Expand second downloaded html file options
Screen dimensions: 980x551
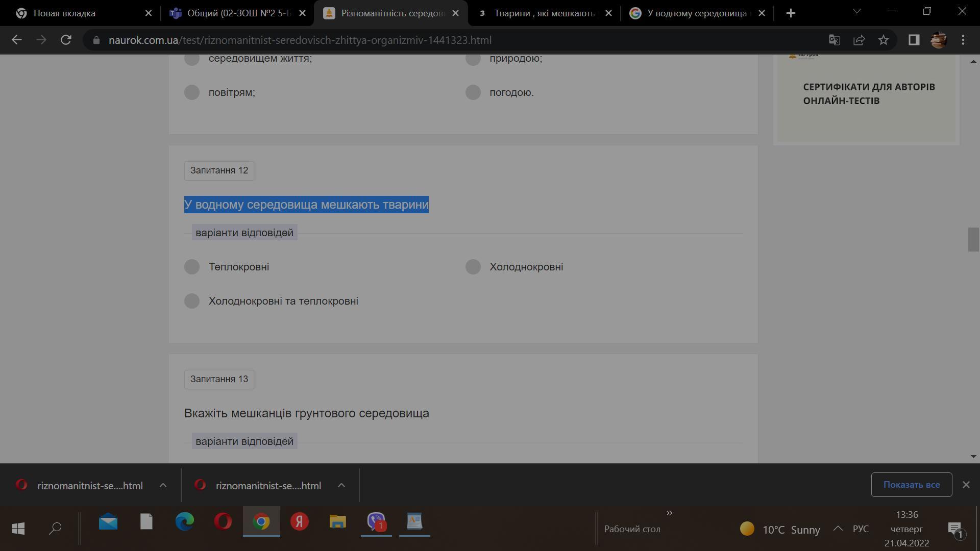341,486
